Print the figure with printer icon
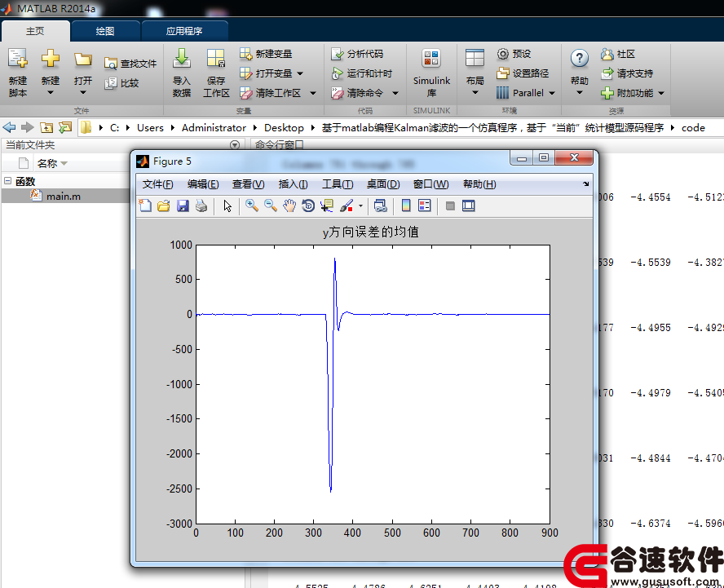Viewport: 724px width, 588px height. click(201, 206)
